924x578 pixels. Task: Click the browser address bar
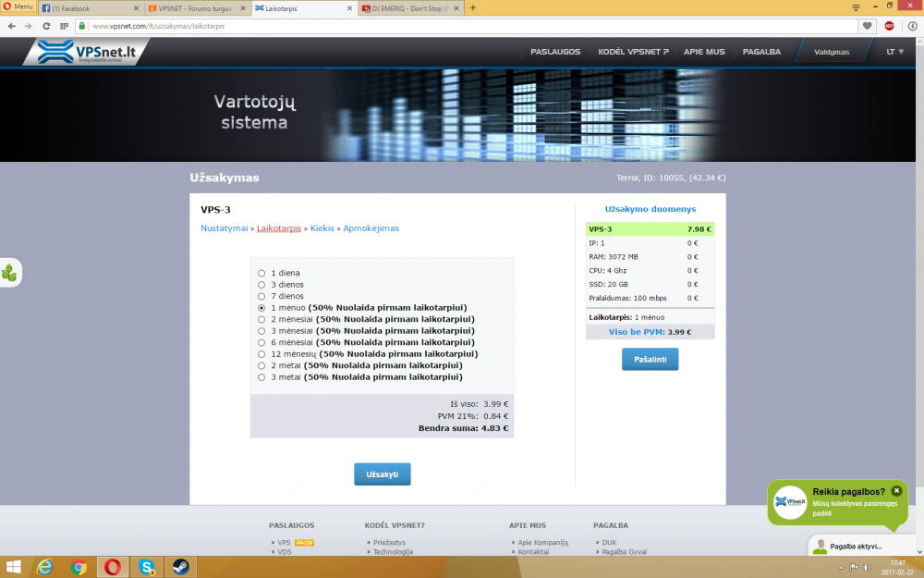(x=471, y=26)
